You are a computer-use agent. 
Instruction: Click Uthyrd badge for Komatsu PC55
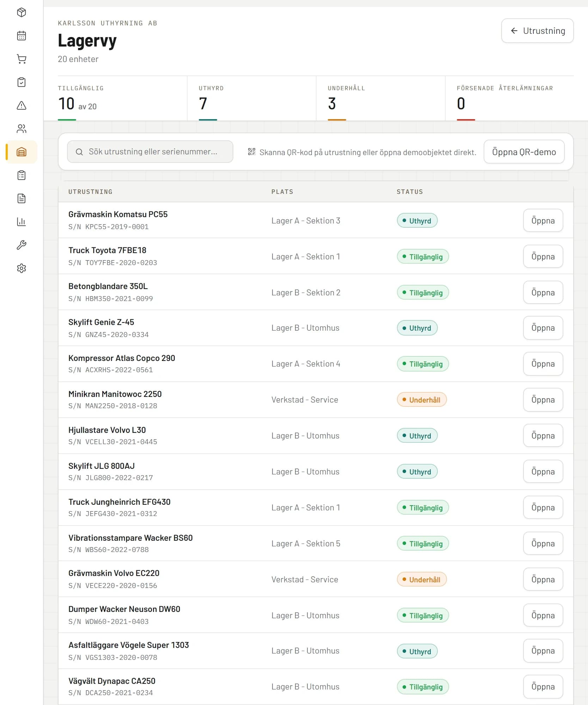click(417, 221)
